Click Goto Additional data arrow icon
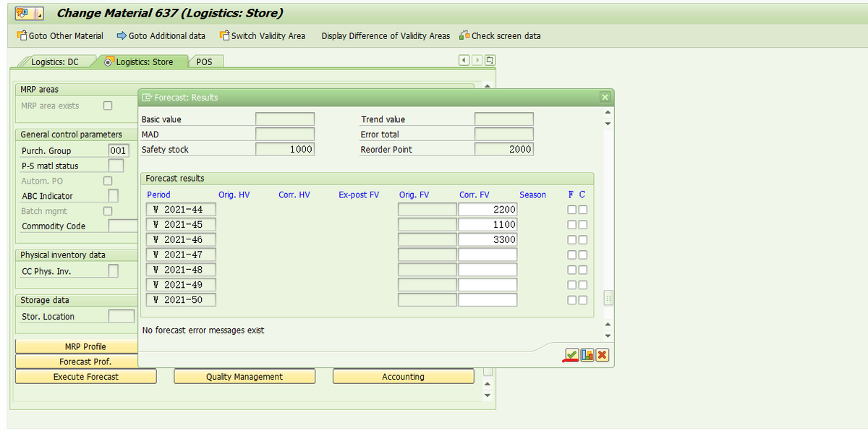This screenshot has height=431, width=868. pos(122,35)
